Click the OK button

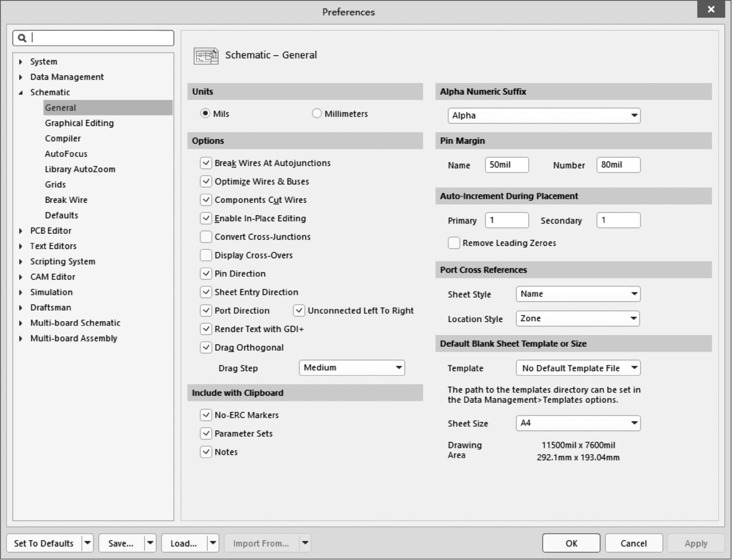coord(571,543)
